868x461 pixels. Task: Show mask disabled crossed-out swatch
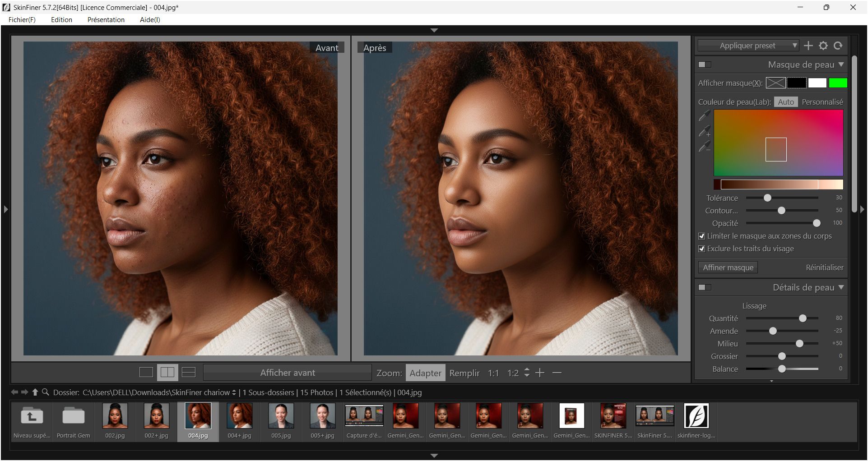[x=776, y=83]
